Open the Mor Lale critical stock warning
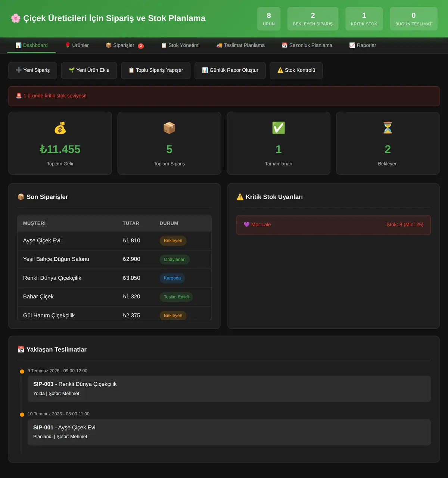Viewport: 448px width, 478px height. [x=333, y=225]
